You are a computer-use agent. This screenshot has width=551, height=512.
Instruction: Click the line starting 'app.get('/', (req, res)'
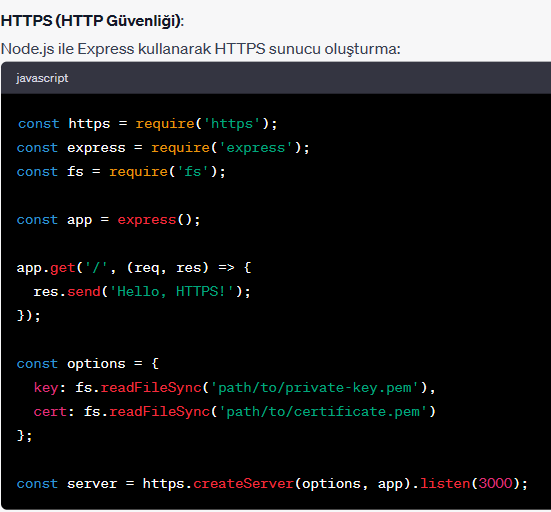134,268
